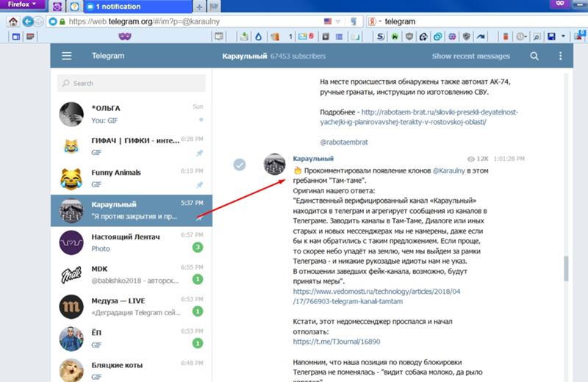
Task: Open the ГИФАЧ | ГИФКИ channel
Action: pyautogui.click(x=132, y=146)
